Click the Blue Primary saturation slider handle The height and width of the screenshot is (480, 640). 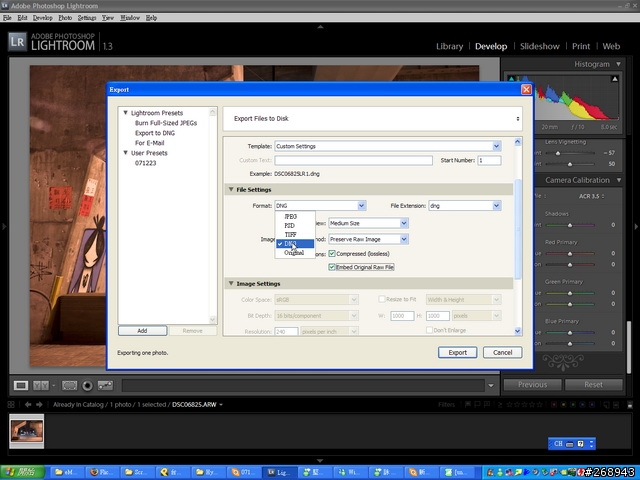click(570, 344)
